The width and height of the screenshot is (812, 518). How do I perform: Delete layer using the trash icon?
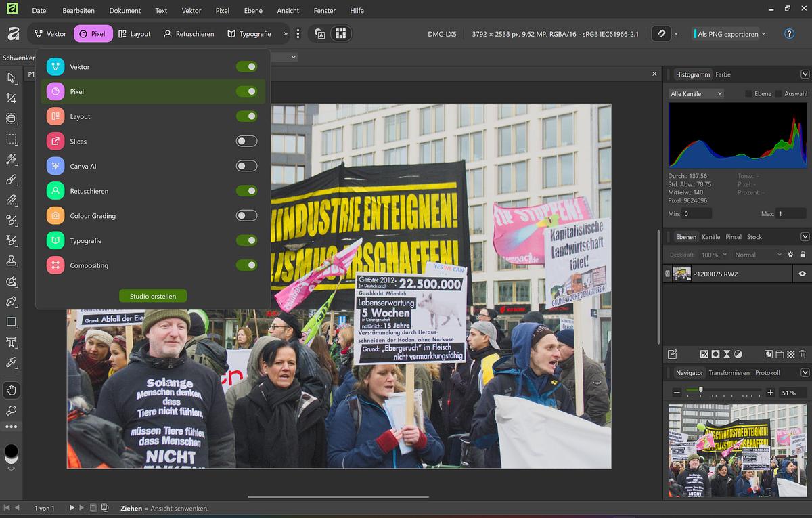(802, 354)
